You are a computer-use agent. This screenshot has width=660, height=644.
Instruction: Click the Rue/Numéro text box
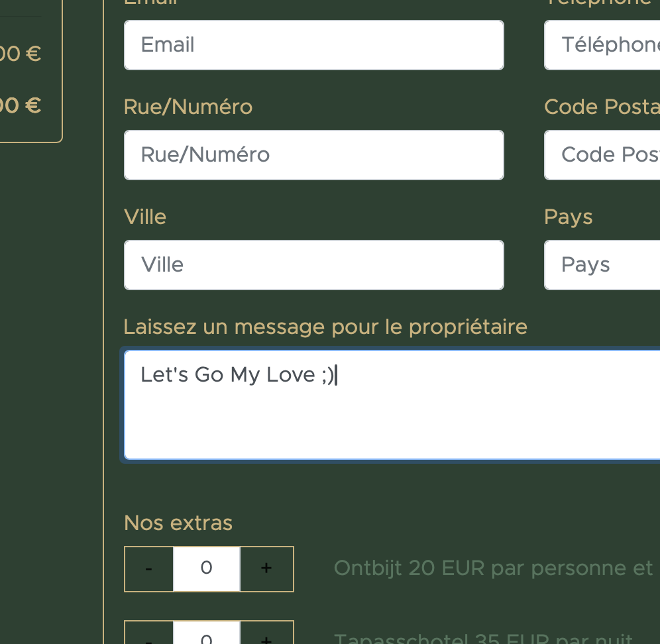click(x=313, y=155)
